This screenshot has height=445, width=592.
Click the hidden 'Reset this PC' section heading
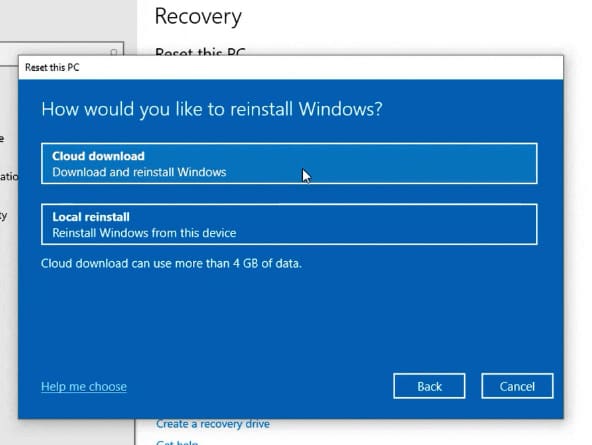[x=200, y=52]
